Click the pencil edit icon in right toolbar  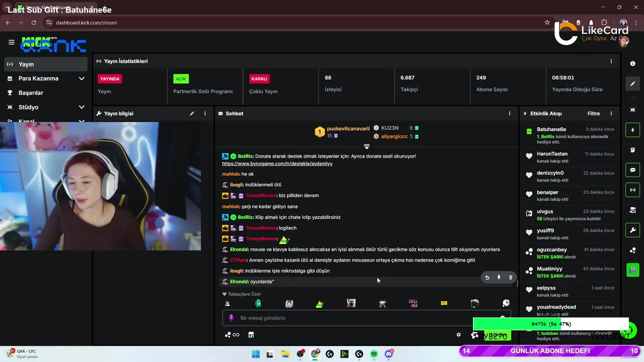(x=633, y=83)
